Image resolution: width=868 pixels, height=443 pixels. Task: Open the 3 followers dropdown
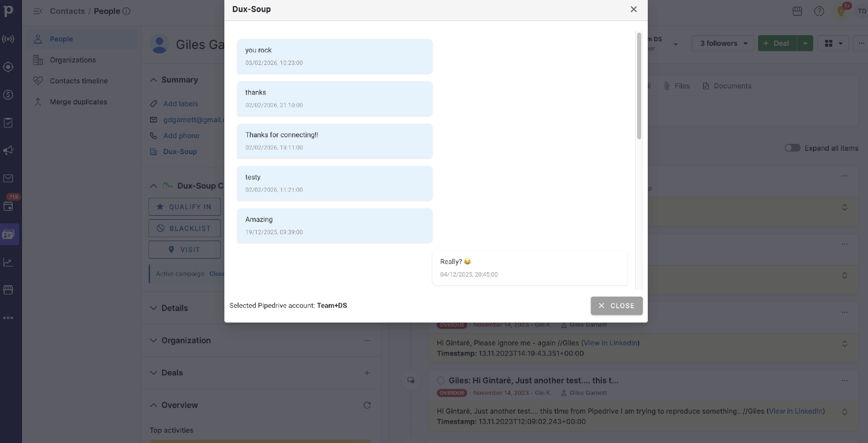point(723,43)
